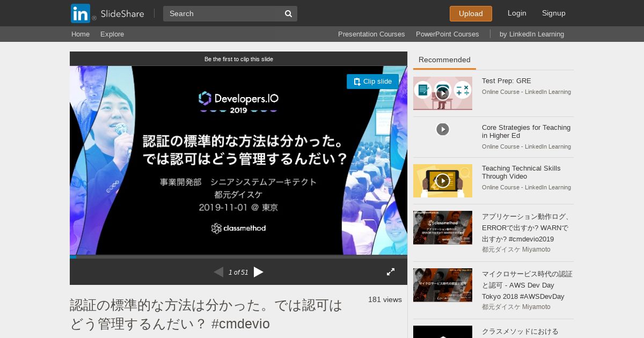The image size is (644, 338).
Task: Click the search magnifier icon
Action: coord(288,14)
